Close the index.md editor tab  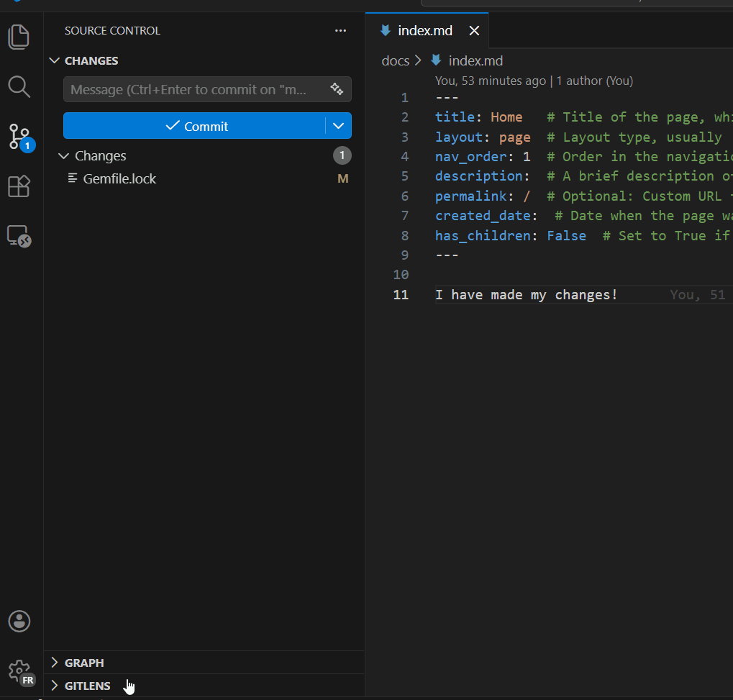tap(474, 31)
